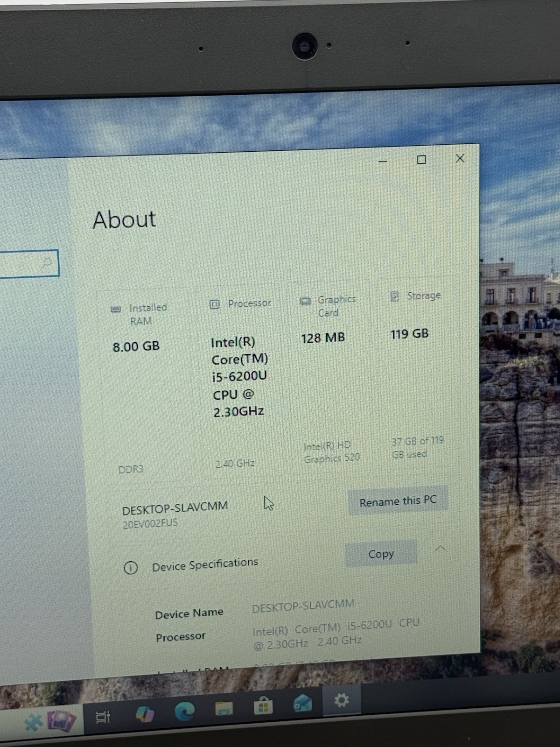
Task: Click the Device Specifications info icon
Action: (x=131, y=568)
